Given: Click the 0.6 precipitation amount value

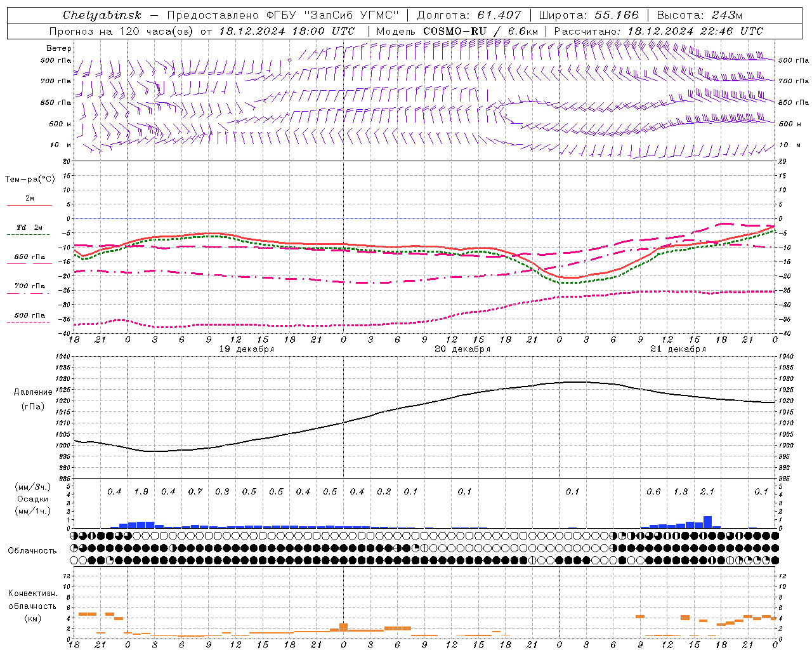Looking at the screenshot, I should [653, 491].
